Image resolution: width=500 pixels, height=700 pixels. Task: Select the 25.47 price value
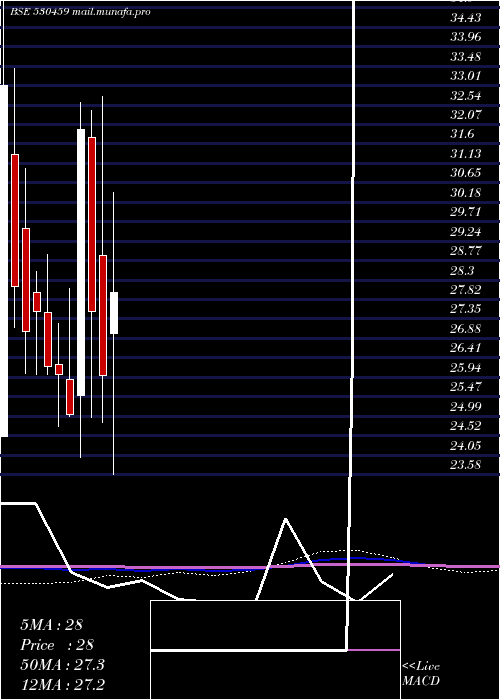(x=466, y=387)
